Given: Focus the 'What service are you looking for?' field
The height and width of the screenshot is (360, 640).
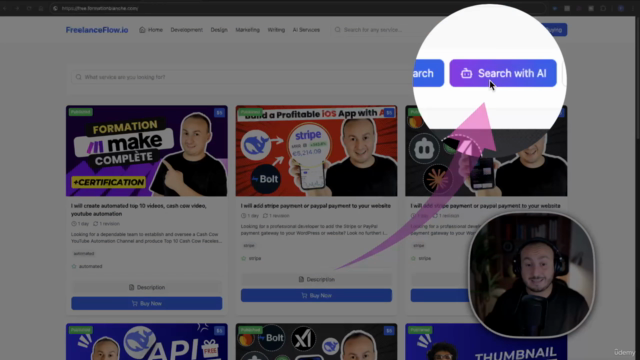Looking at the screenshot, I should pos(241,77).
